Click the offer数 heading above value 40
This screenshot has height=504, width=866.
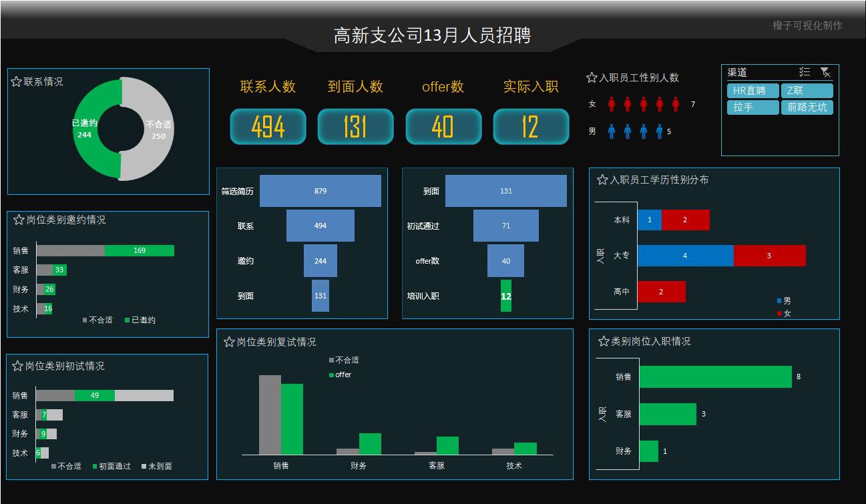tap(443, 87)
